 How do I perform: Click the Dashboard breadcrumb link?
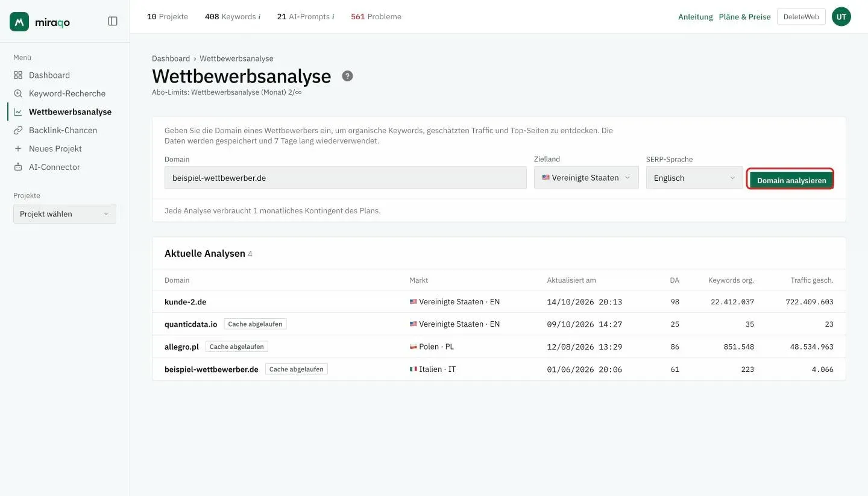(x=171, y=58)
